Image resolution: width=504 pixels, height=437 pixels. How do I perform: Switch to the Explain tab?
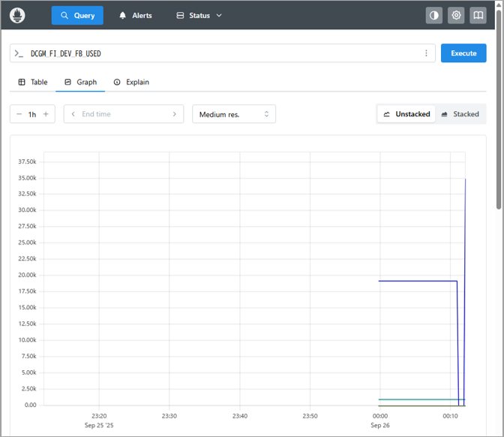tap(131, 82)
